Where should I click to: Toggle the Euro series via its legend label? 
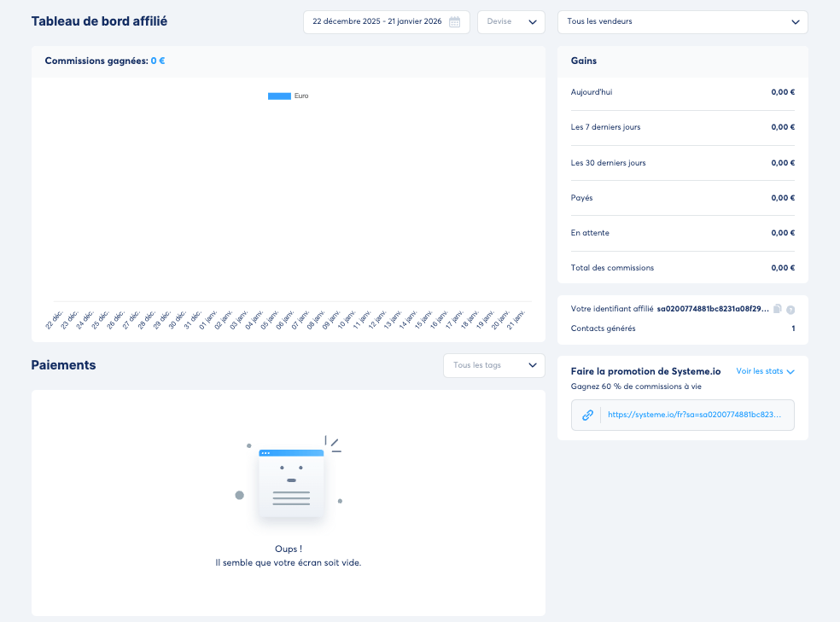tap(301, 96)
